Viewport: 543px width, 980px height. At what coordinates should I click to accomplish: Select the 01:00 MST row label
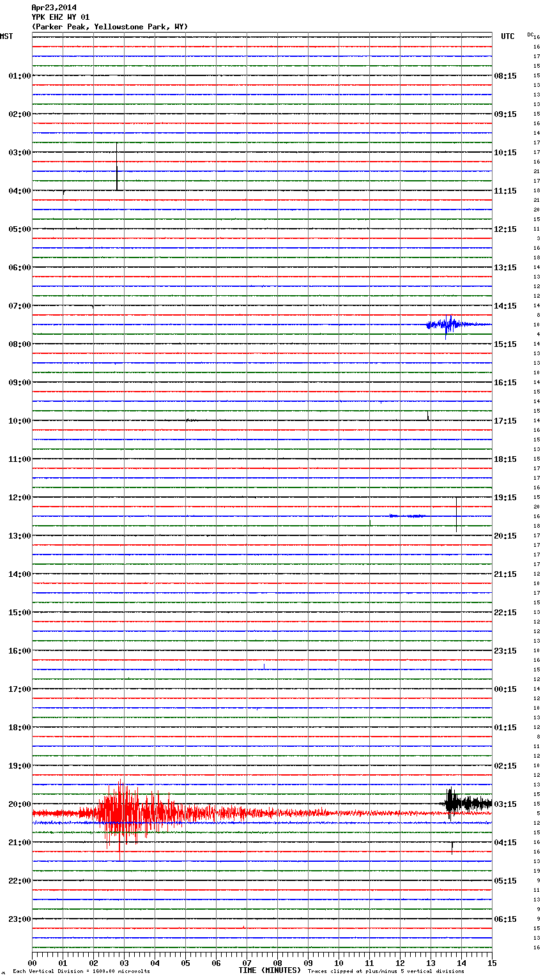click(20, 76)
